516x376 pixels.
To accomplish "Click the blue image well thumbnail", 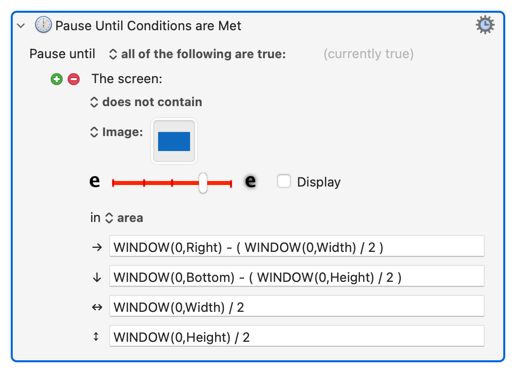I will (x=174, y=141).
